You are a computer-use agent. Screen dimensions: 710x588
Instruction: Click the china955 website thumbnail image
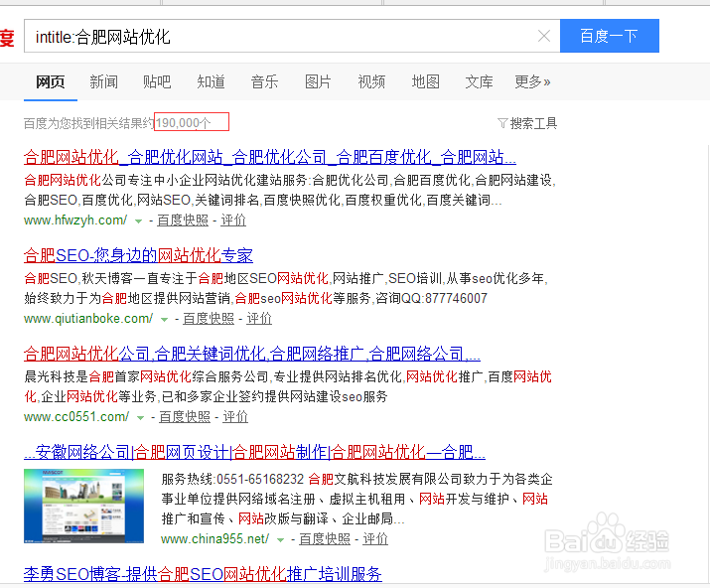[83, 506]
